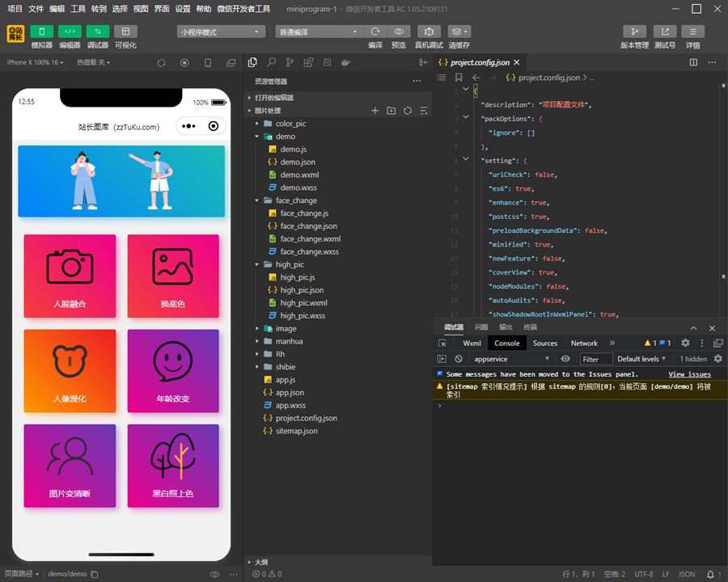The height and width of the screenshot is (582, 728).
Task: Toggle the 可视化 visual panel button
Action: [125, 32]
